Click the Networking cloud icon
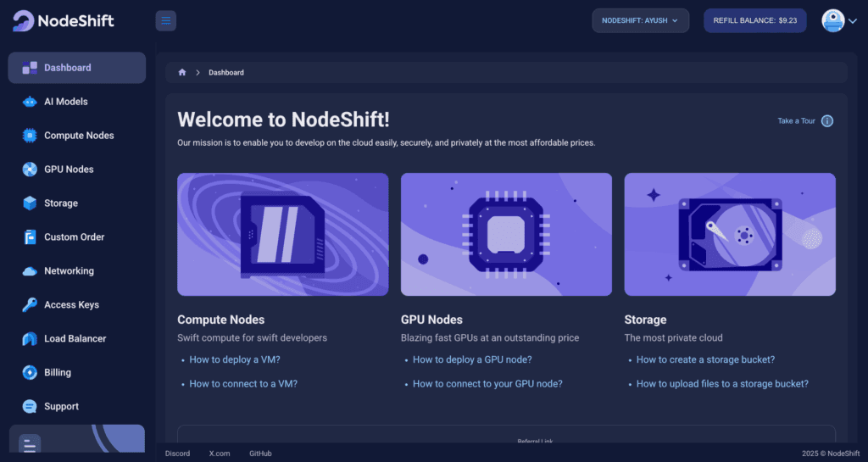This screenshot has width=868, height=462. (x=30, y=271)
